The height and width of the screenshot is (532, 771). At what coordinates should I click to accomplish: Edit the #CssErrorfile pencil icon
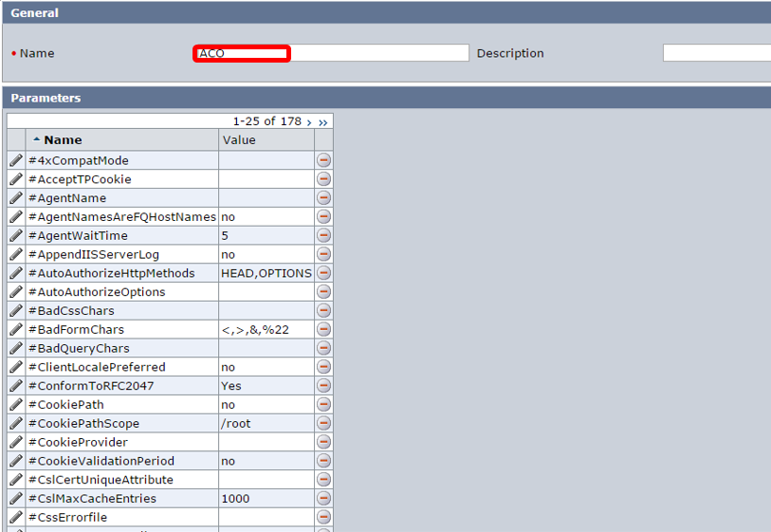point(16,517)
